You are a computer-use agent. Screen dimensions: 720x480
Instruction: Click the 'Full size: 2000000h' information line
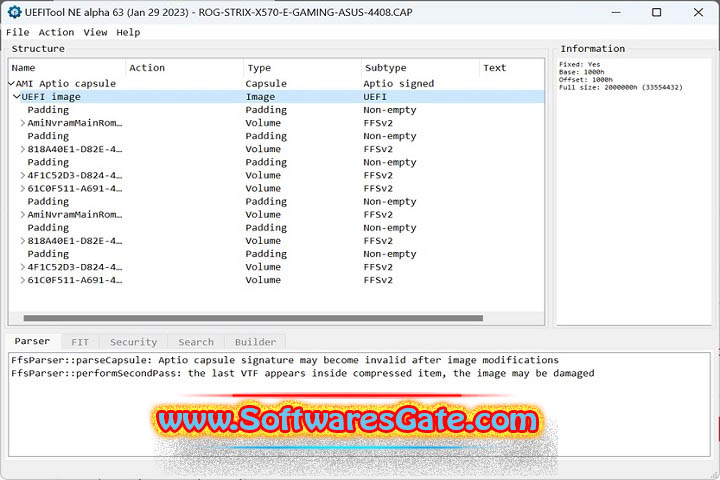[x=620, y=87]
